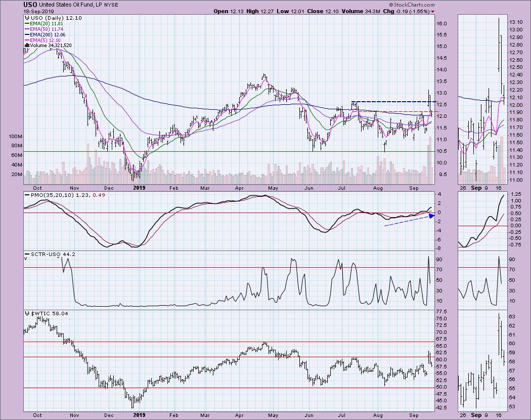Screen dimensions: 531x420
Task: Click the SCTR-USO 44.2 indicator label
Action: pos(53,254)
